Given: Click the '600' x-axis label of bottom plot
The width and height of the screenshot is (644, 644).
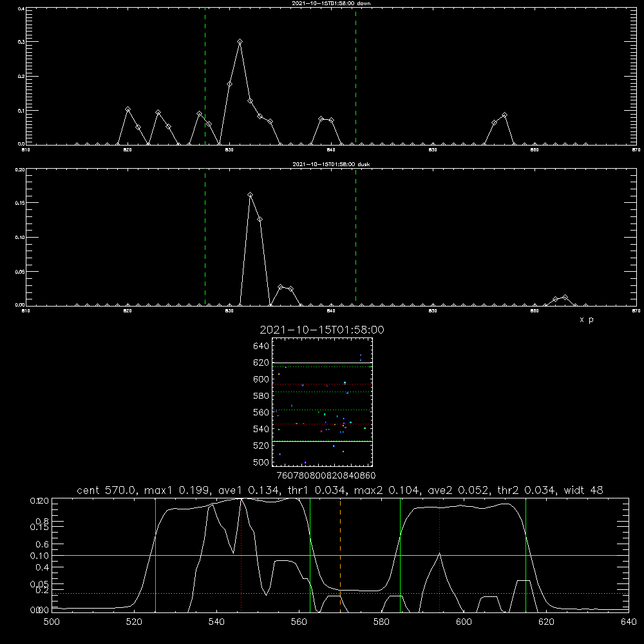Looking at the screenshot, I should click(464, 622).
